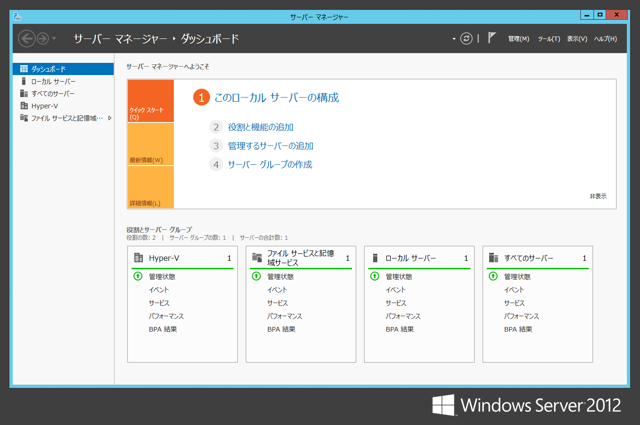This screenshot has width=640, height=425.
Task: Click the step 4 number circle
Action: tap(216, 165)
